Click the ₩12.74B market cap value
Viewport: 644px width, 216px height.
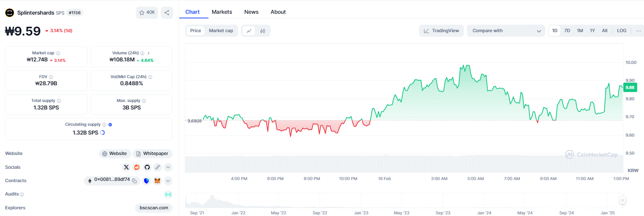point(37,60)
